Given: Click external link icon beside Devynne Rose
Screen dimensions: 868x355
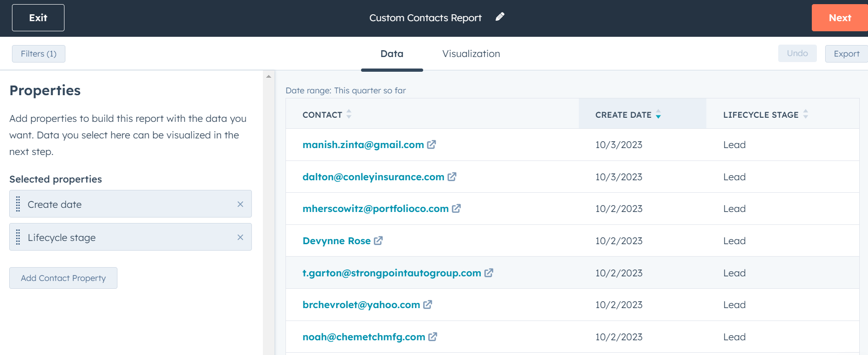Looking at the screenshot, I should point(378,241).
